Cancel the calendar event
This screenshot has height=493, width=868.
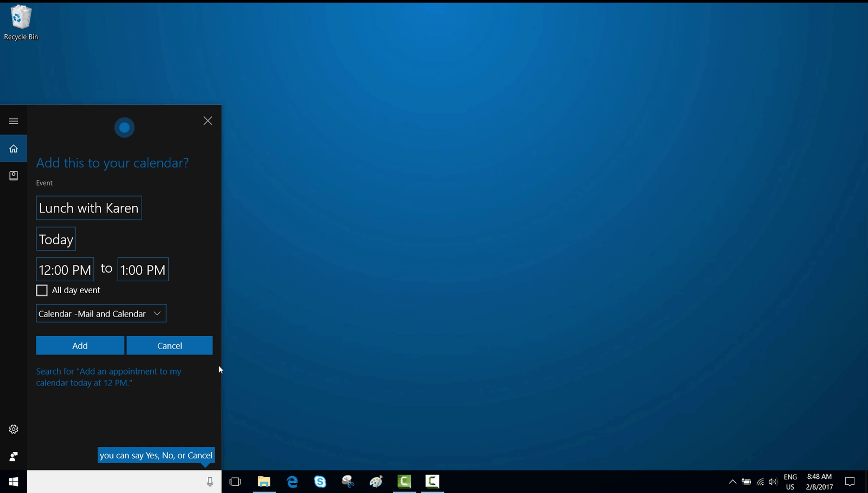(x=169, y=345)
